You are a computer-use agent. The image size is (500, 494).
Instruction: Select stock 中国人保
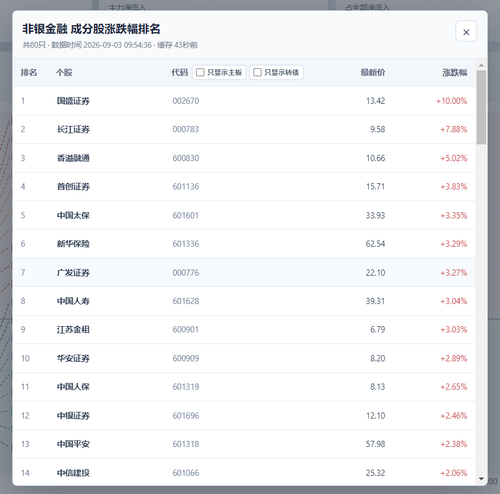coord(73,387)
